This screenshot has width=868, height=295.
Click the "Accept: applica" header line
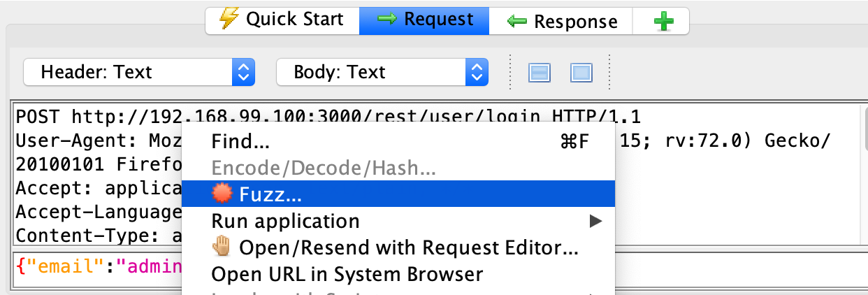pyautogui.click(x=98, y=188)
